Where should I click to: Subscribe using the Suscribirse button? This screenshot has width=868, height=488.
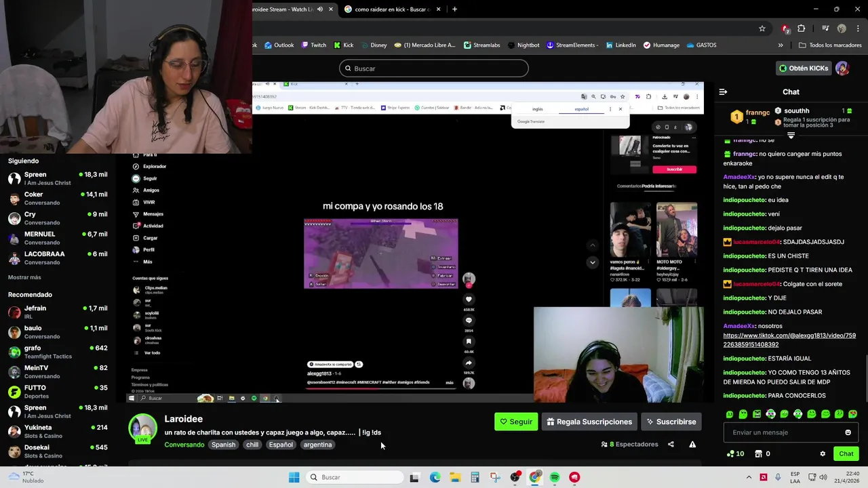[x=671, y=422]
